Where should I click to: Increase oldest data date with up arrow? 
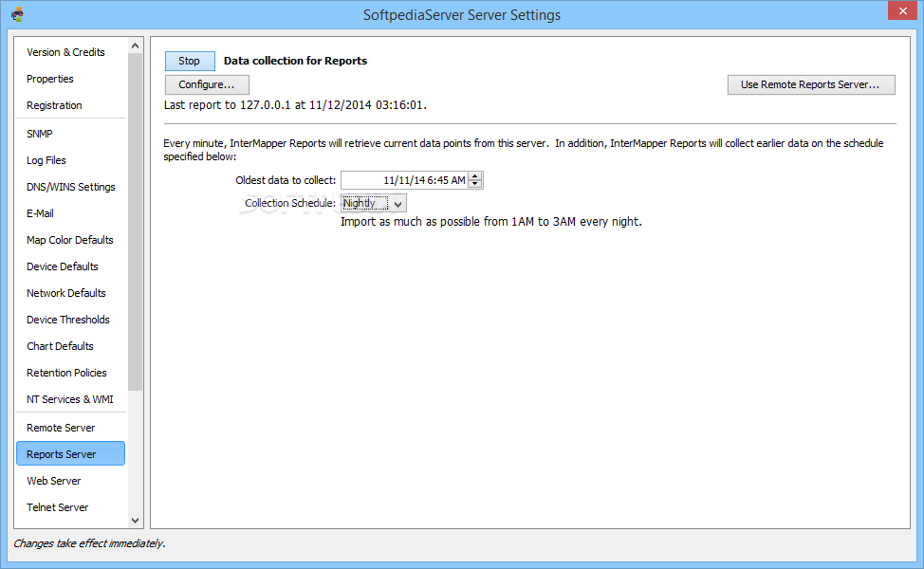[475, 176]
